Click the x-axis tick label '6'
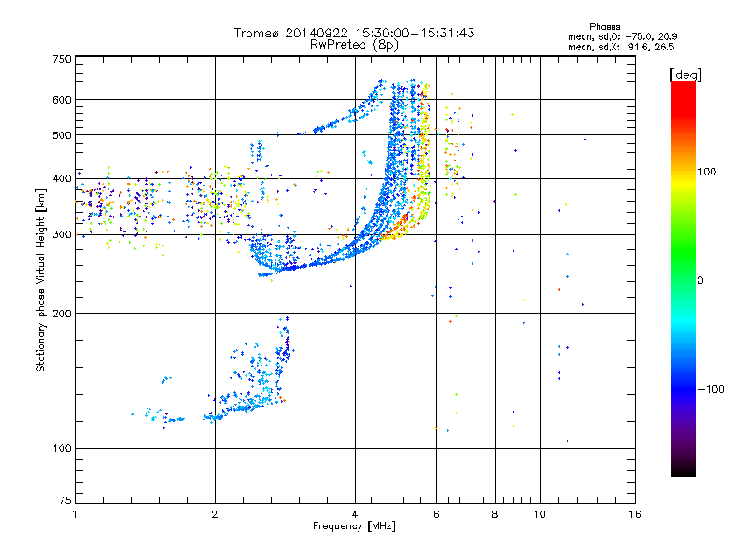747x560 pixels. pyautogui.click(x=436, y=514)
